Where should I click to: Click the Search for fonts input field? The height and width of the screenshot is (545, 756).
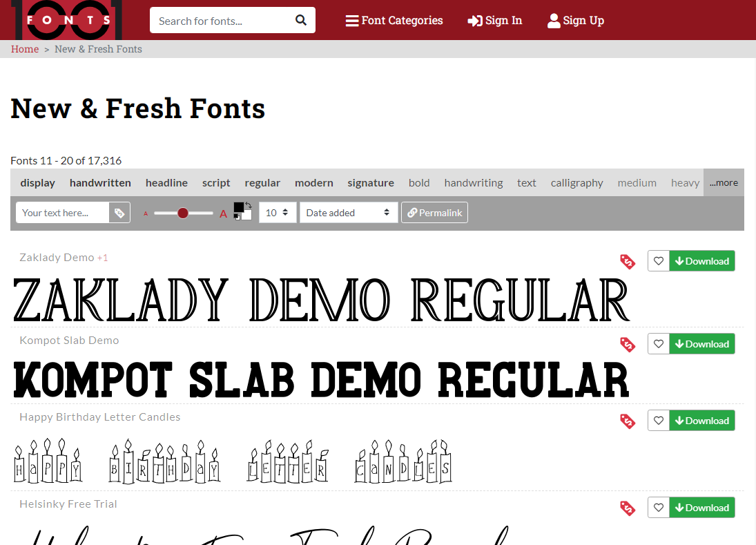[221, 21]
